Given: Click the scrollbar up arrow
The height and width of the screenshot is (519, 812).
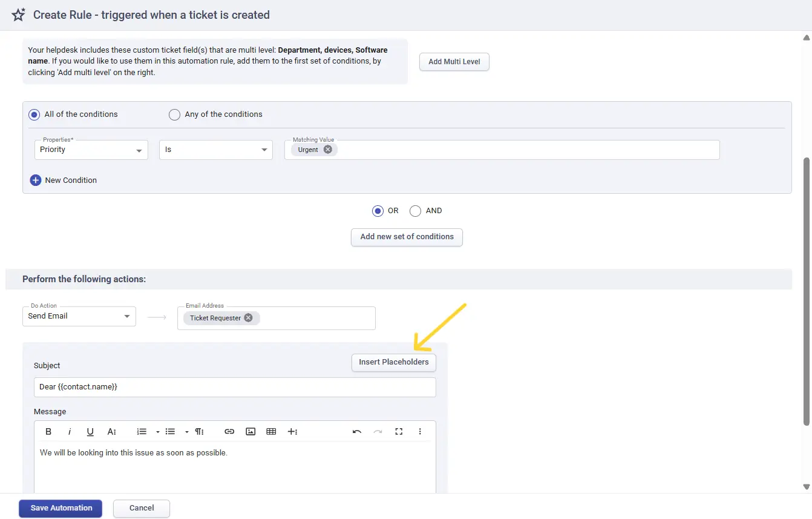Looking at the screenshot, I should [x=807, y=38].
